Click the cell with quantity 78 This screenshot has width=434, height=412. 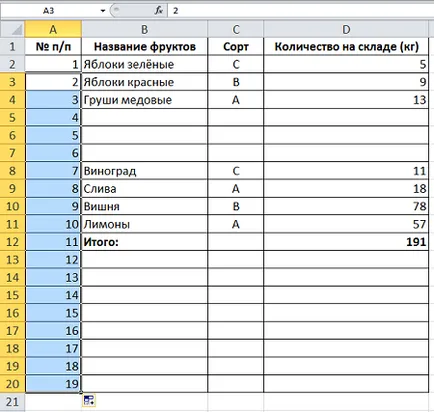click(x=346, y=206)
